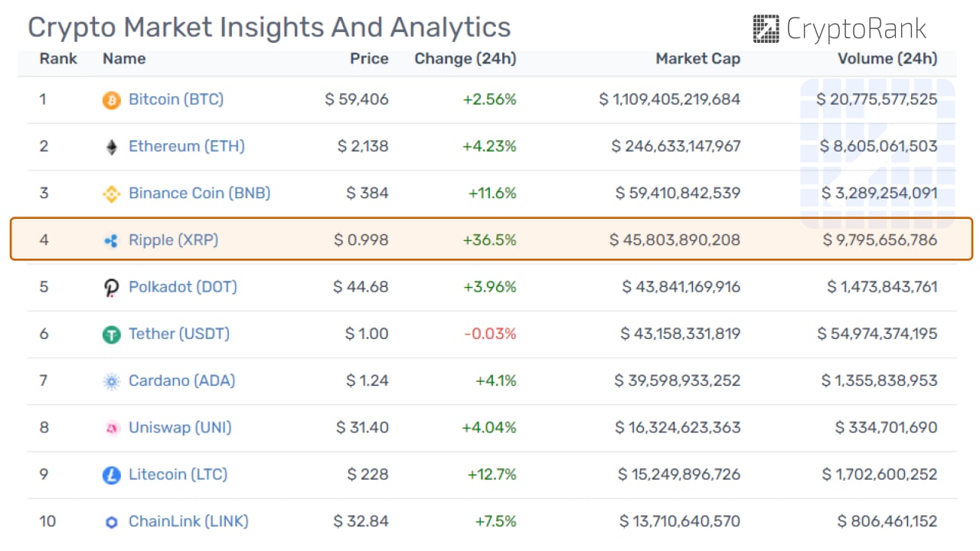Click Uniswap volume $ 334,701,690
Image resolution: width=980 pixels, height=551 pixels.
click(887, 427)
